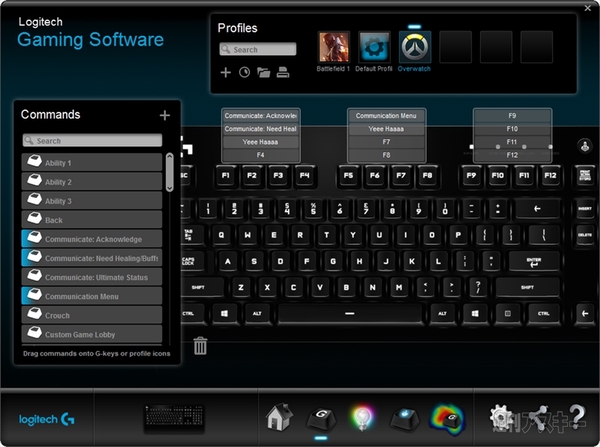Select Communicate: Ultimate Status command
The image size is (600, 447).
coord(92,277)
